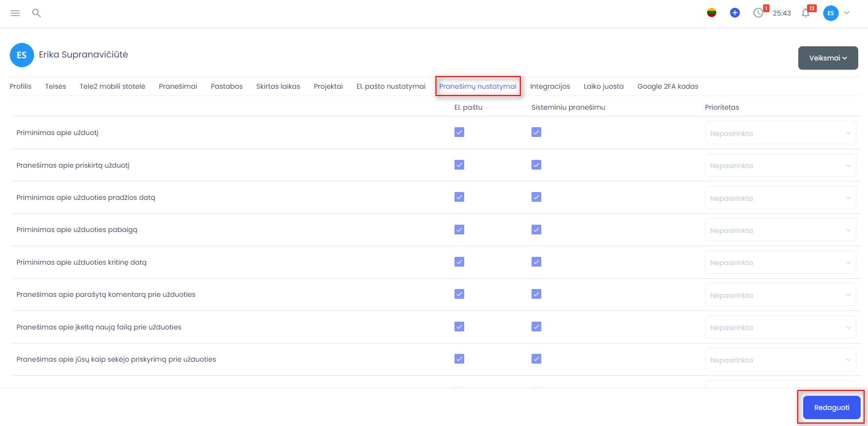The image size is (868, 426).
Task: Toggle system notification checkbox for Priminimas apie užduotį
Action: pos(536,132)
